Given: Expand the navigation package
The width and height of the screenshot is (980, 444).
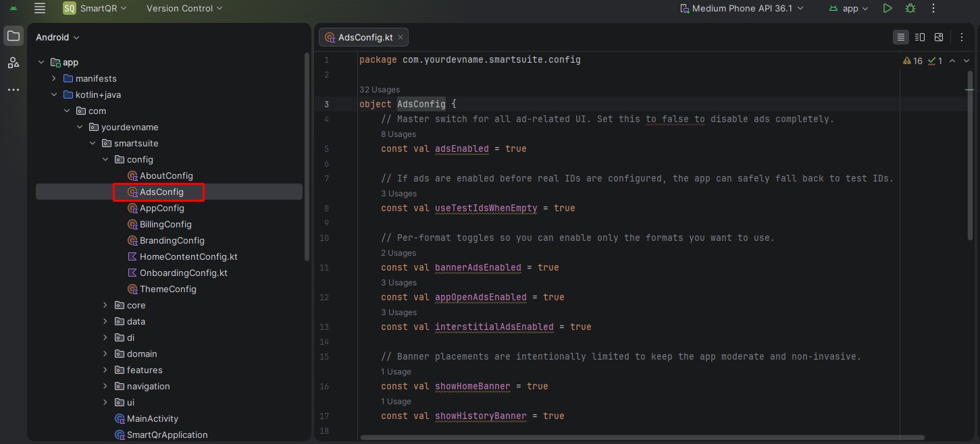Looking at the screenshot, I should coord(105,386).
